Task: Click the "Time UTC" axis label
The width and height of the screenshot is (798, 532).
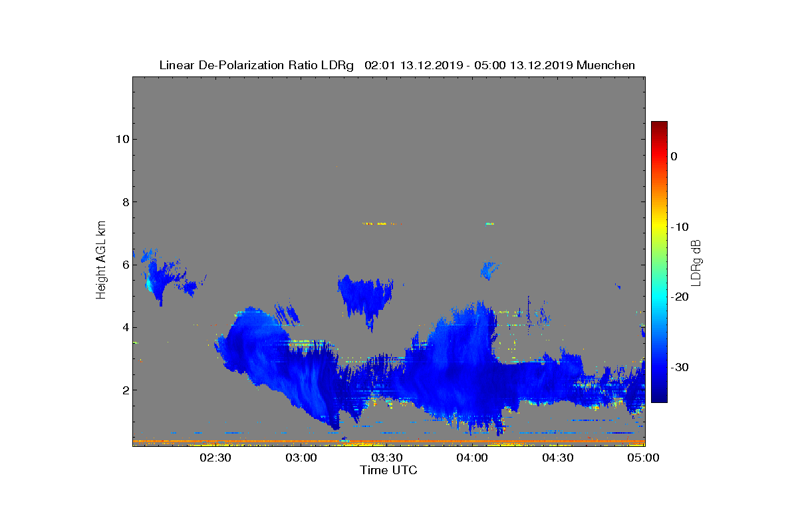Action: [x=388, y=470]
